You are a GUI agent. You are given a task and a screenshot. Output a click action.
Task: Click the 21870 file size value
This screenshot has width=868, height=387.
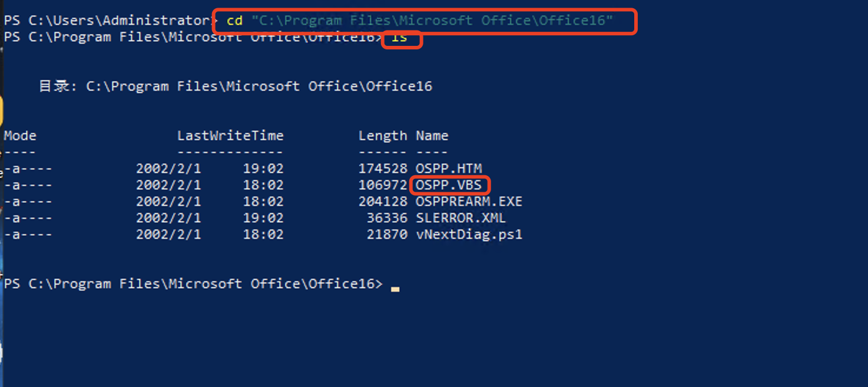(386, 235)
